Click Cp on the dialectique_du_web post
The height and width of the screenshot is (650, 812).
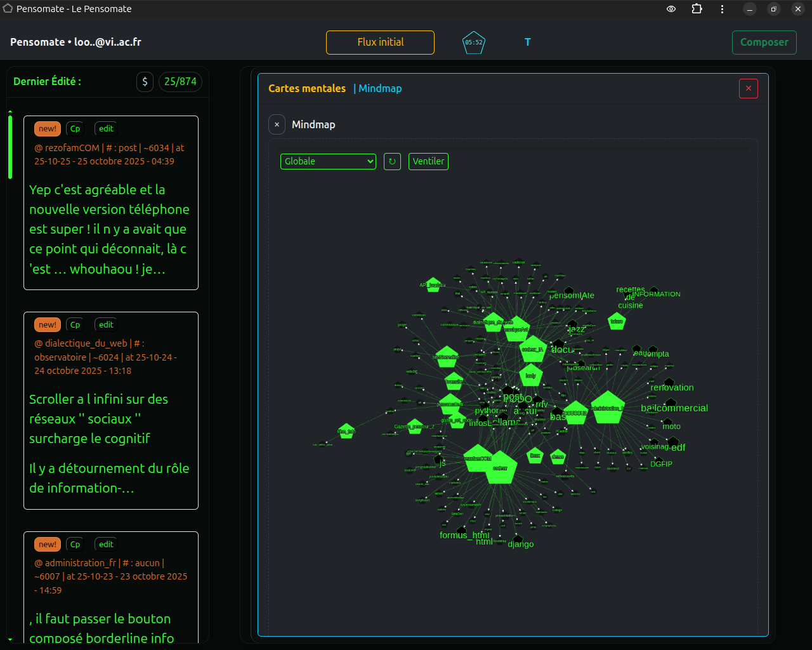click(75, 325)
